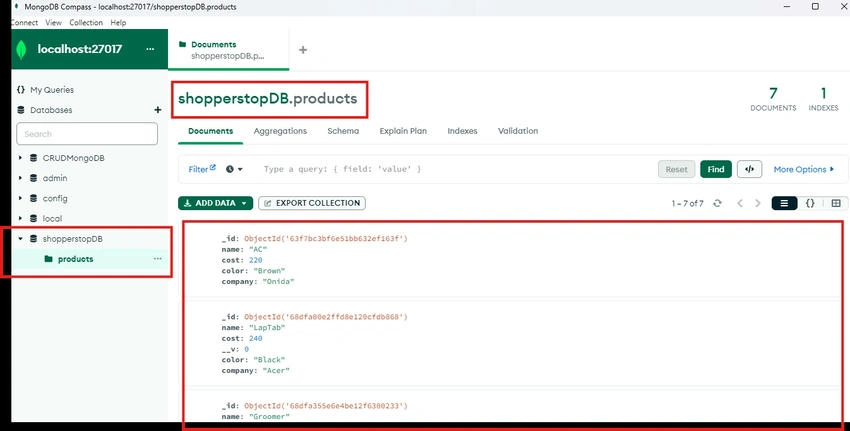
Task: Refresh the document count
Action: [x=717, y=203]
